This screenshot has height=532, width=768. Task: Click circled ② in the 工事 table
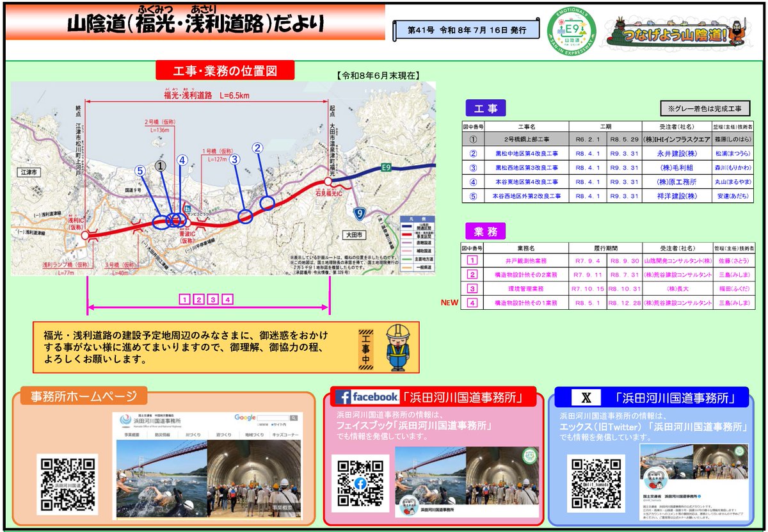[x=473, y=154]
